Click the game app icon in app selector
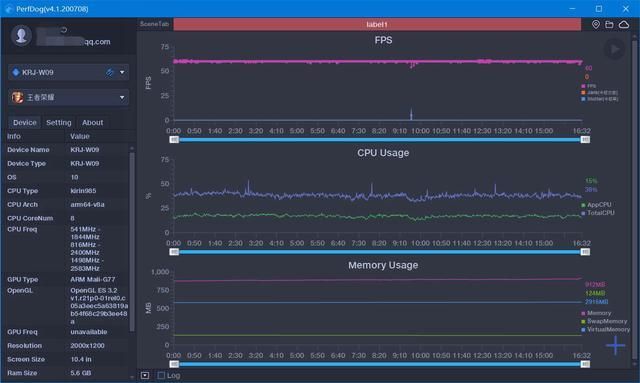This screenshot has height=383, width=640. click(18, 98)
